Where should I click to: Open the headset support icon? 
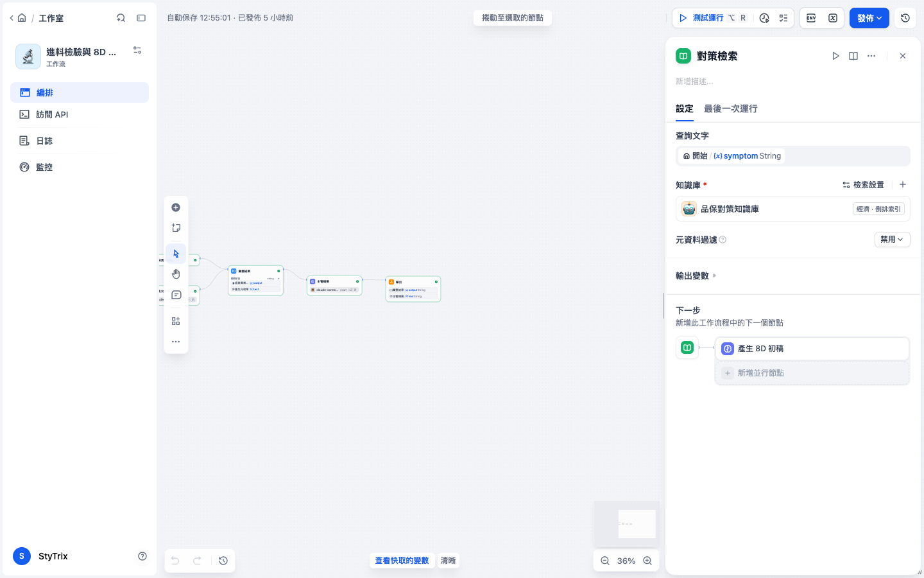click(x=121, y=18)
